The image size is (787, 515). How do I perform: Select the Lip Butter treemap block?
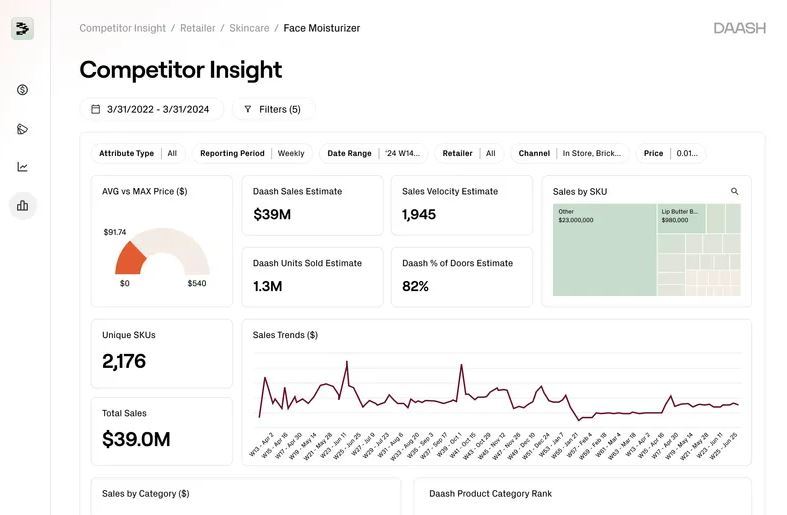(681, 218)
